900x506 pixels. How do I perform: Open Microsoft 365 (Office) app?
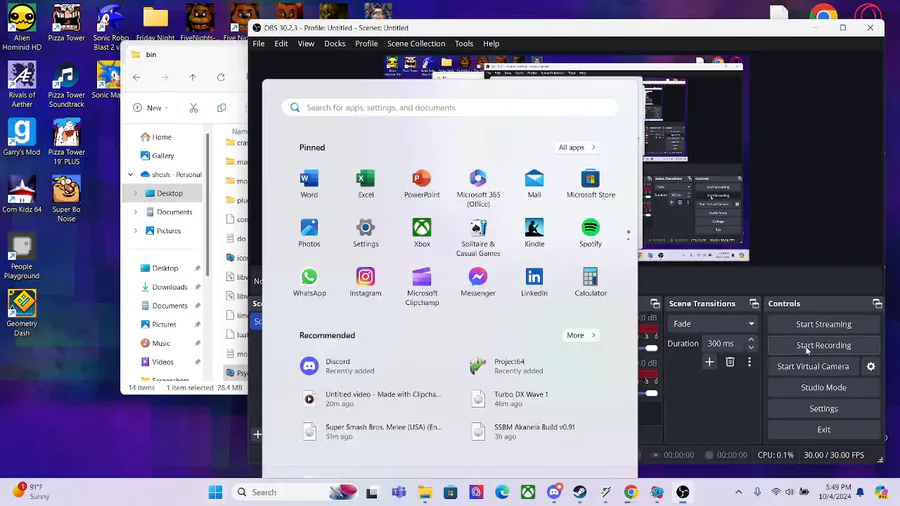[478, 188]
